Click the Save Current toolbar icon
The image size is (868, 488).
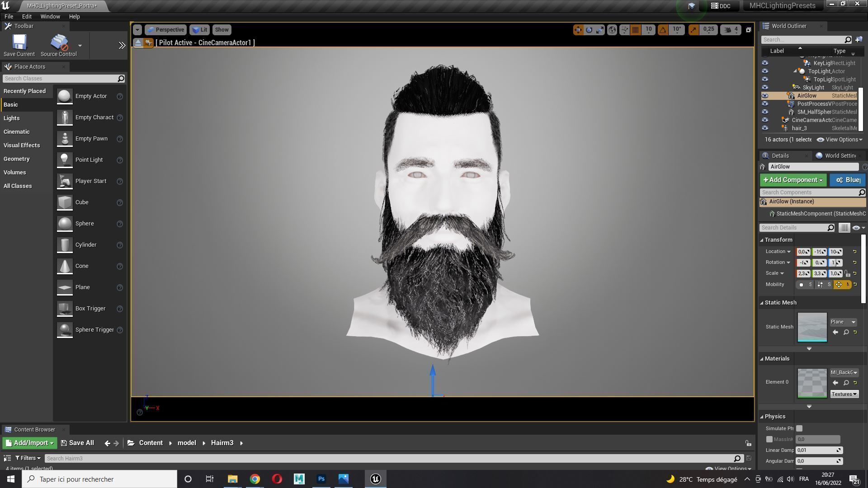[x=19, y=45]
